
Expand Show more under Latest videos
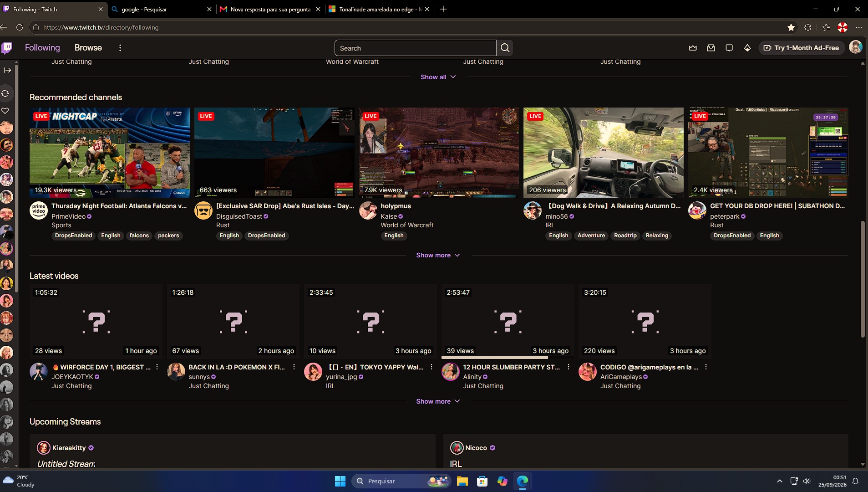[x=438, y=401]
